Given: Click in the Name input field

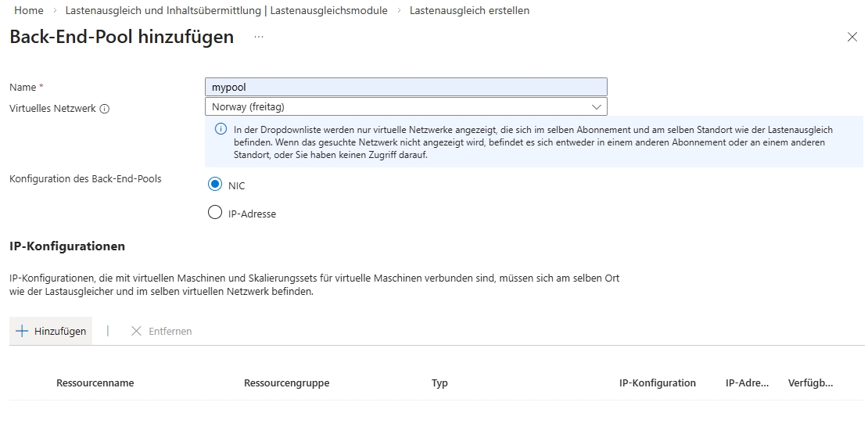Looking at the screenshot, I should [405, 87].
